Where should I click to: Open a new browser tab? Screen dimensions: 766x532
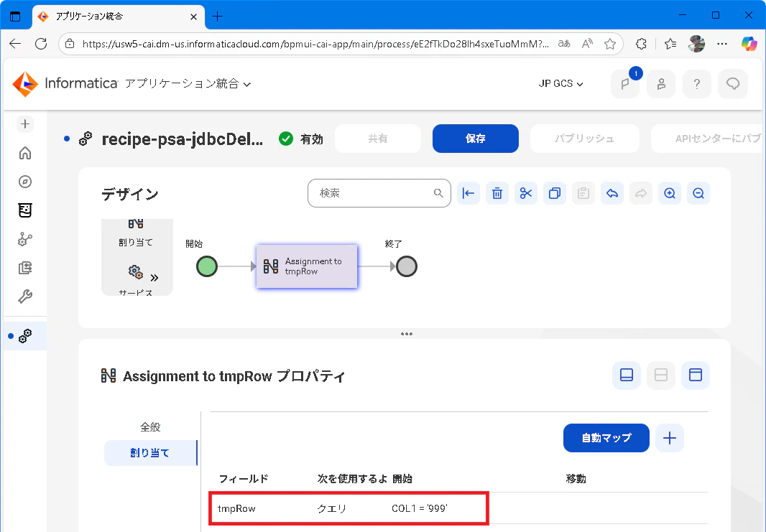pos(218,16)
